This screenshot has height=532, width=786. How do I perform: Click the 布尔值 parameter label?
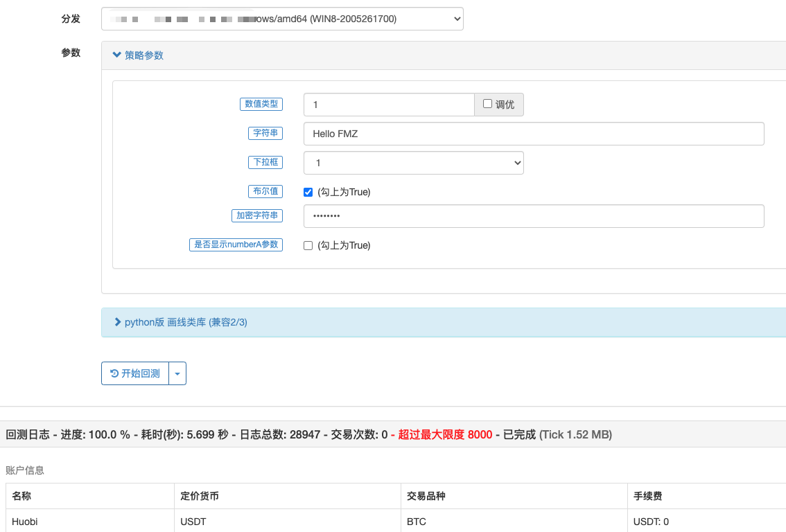click(x=265, y=191)
